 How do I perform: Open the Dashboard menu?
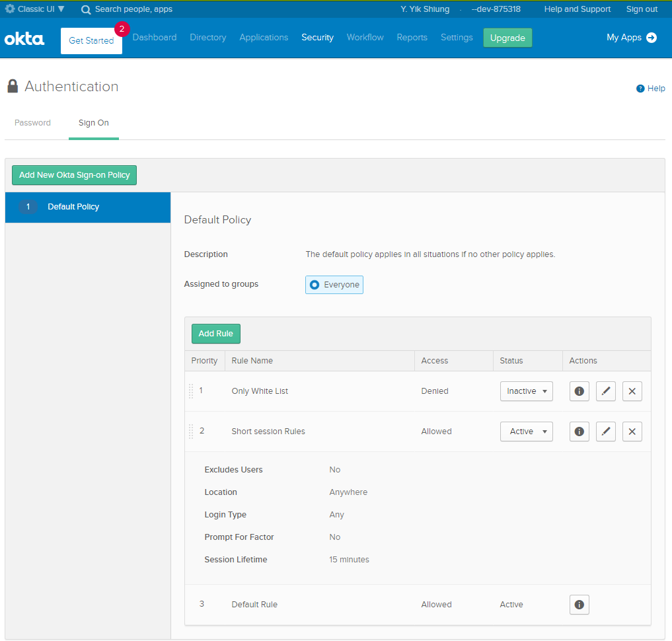[154, 37]
